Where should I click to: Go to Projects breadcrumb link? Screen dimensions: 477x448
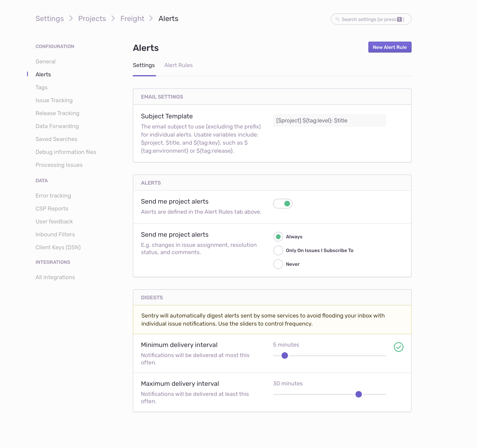(x=92, y=18)
